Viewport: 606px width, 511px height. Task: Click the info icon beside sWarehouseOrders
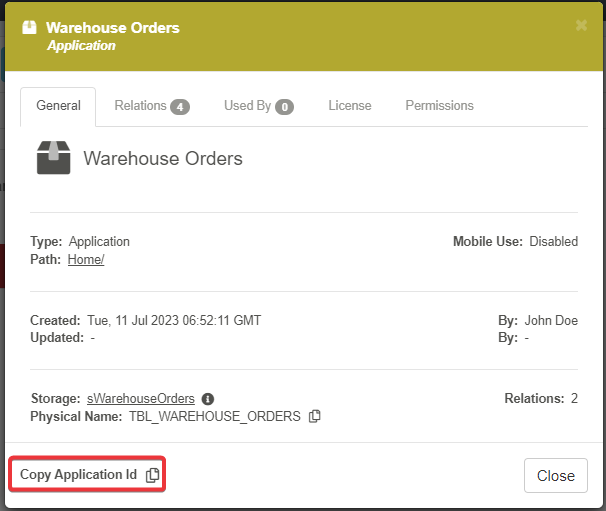click(208, 398)
